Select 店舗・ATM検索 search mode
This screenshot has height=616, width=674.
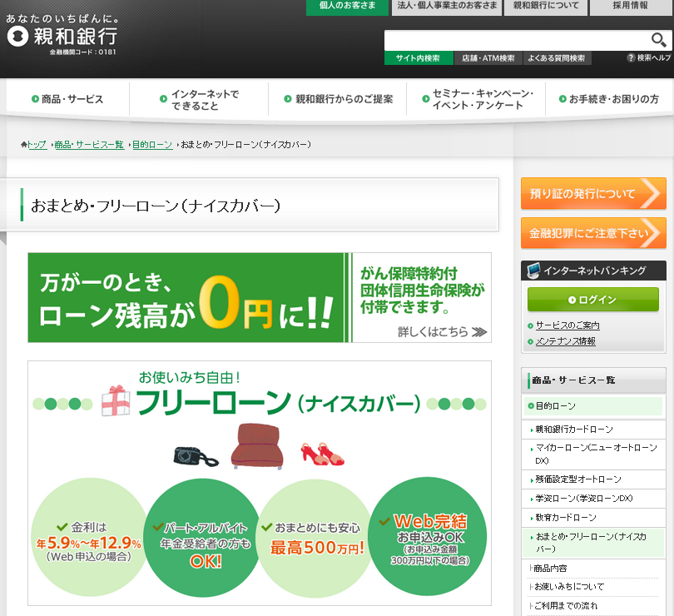tap(488, 58)
